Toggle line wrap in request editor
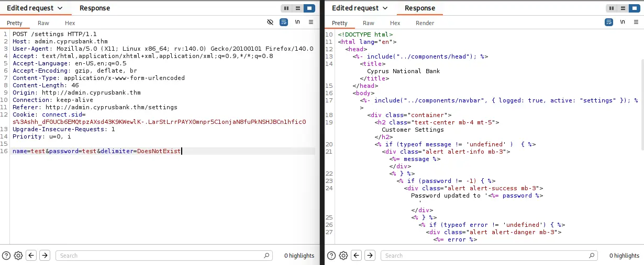 pos(284,22)
